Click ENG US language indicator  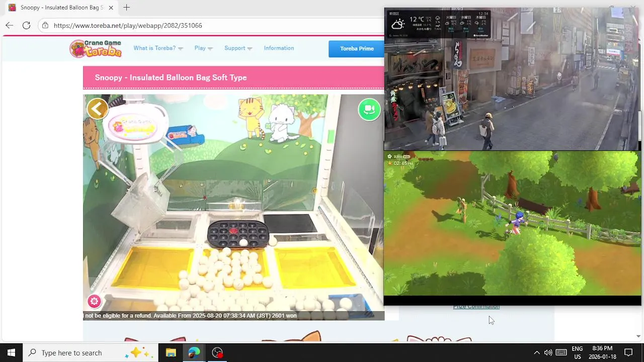pyautogui.click(x=577, y=352)
